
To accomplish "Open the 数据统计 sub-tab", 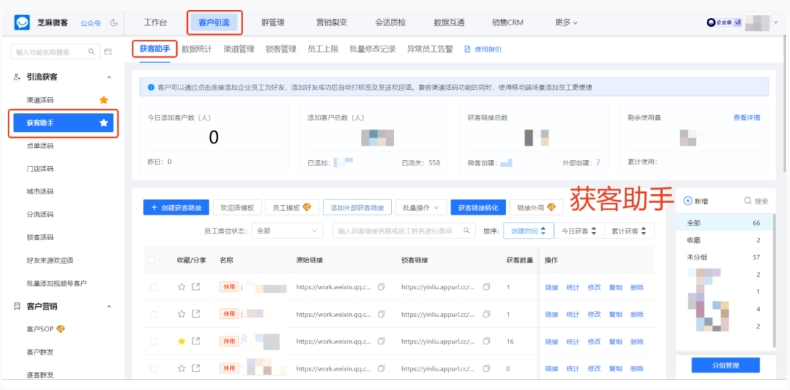I will (x=197, y=49).
